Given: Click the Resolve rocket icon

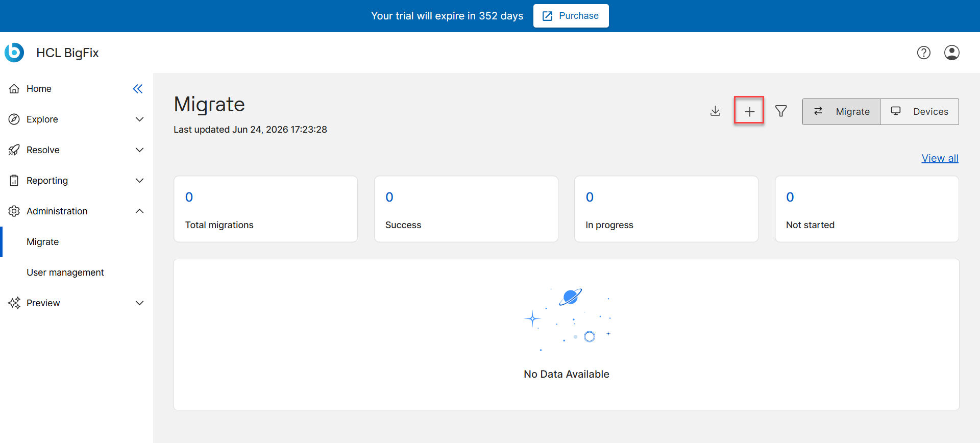Looking at the screenshot, I should click(14, 150).
